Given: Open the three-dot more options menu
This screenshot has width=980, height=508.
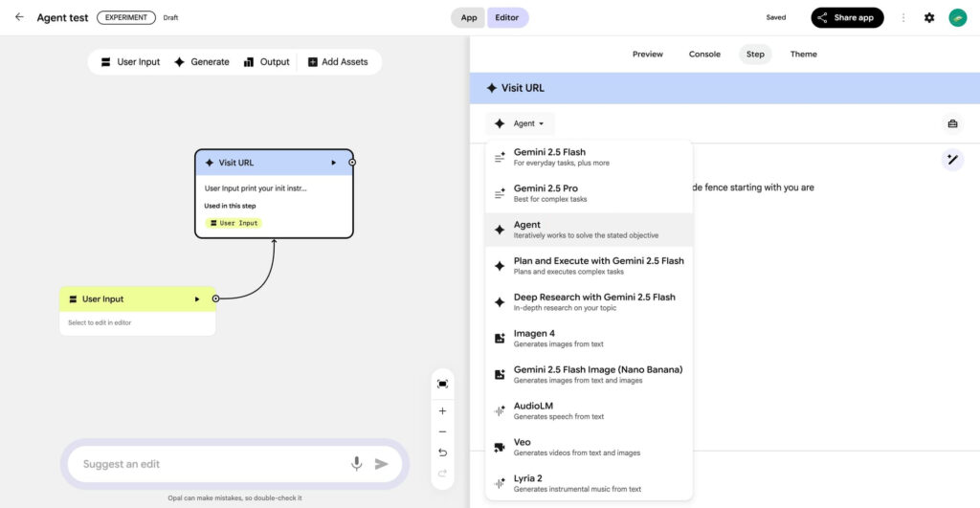Looking at the screenshot, I should pos(903,17).
